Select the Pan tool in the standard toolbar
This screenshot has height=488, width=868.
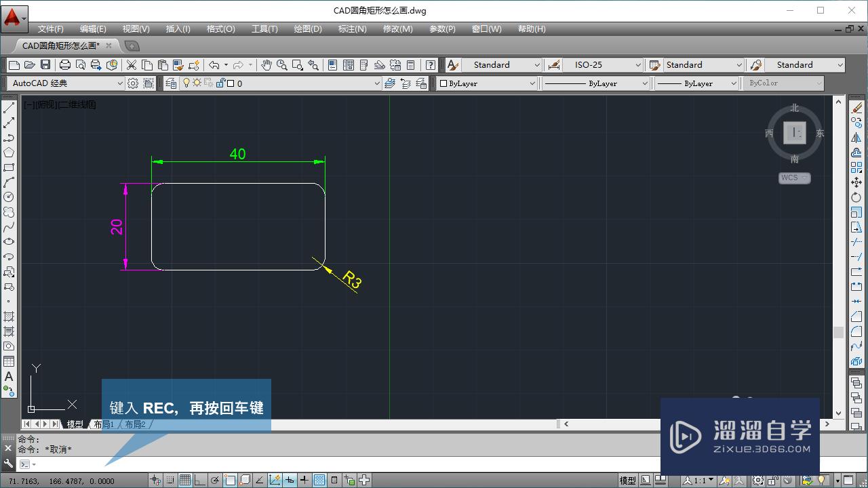tap(265, 64)
